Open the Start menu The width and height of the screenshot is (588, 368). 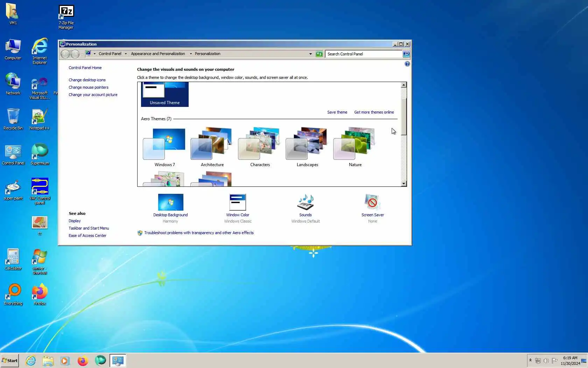[x=9, y=361]
